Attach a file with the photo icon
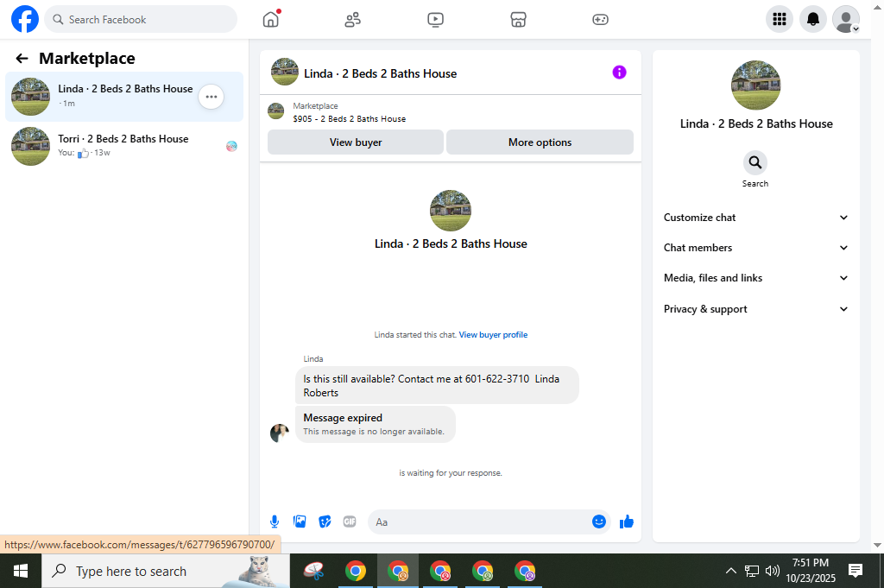The height and width of the screenshot is (588, 884). coord(300,522)
